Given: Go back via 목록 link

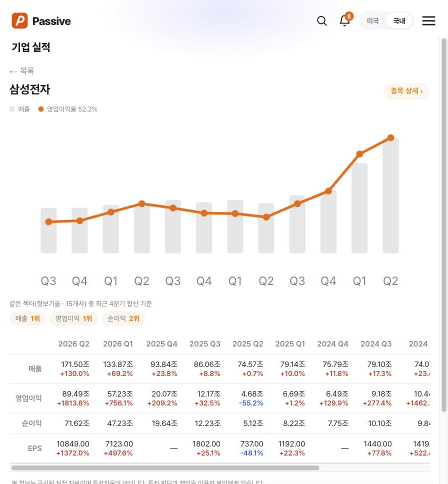Looking at the screenshot, I should coord(21,71).
